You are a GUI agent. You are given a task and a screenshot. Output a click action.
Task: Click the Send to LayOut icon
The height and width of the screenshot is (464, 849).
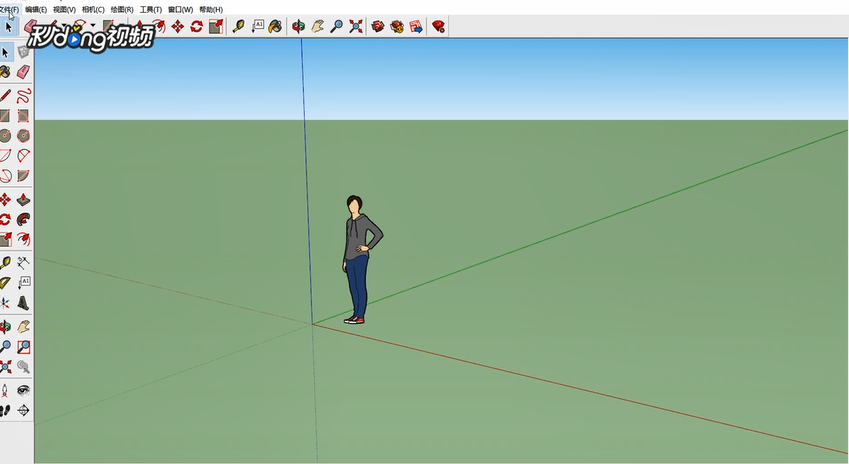[x=416, y=27]
